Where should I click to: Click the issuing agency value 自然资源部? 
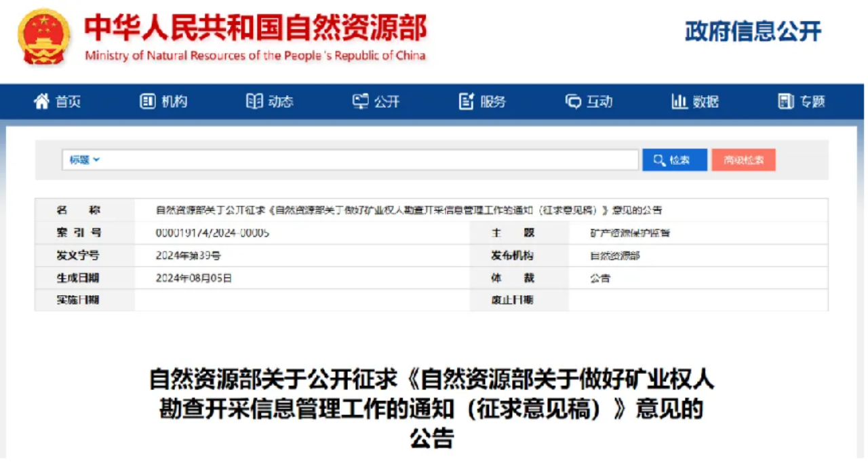[615, 256]
